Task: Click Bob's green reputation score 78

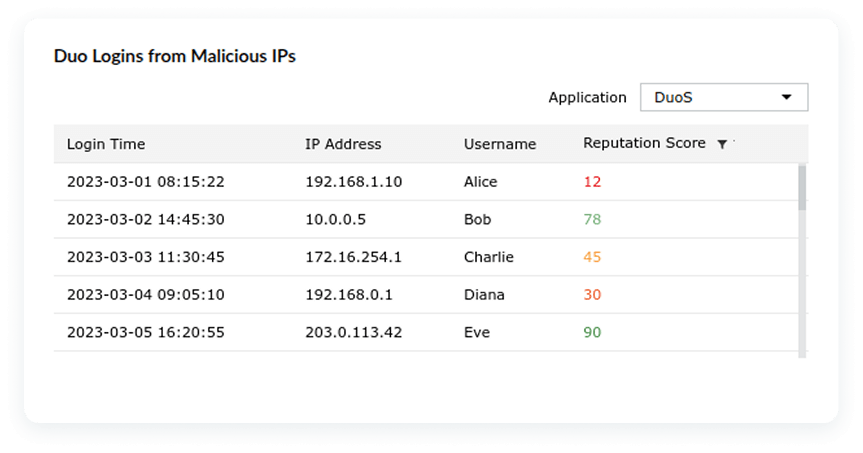Action: click(592, 220)
